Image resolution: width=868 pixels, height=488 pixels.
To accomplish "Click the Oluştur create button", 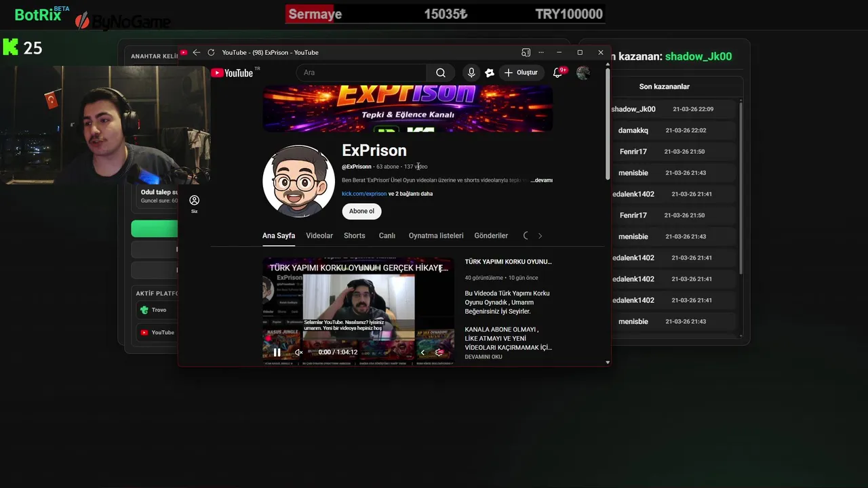I will pos(521,73).
